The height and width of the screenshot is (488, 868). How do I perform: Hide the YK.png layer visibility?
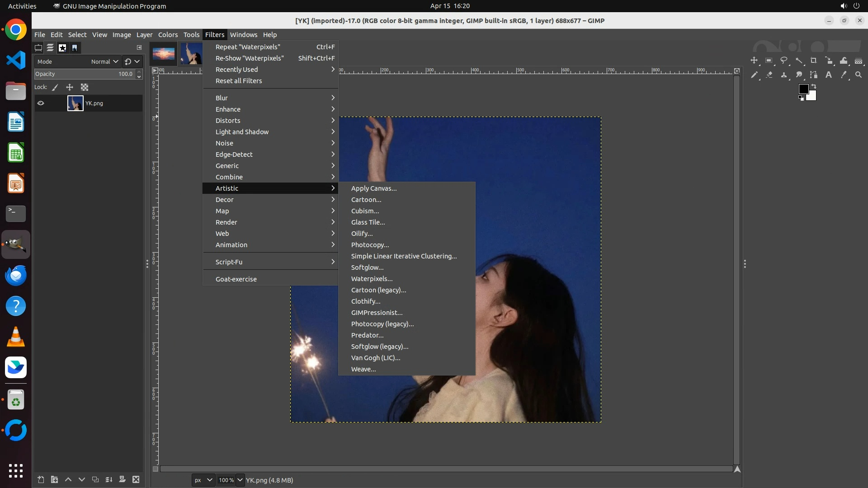[41, 103]
